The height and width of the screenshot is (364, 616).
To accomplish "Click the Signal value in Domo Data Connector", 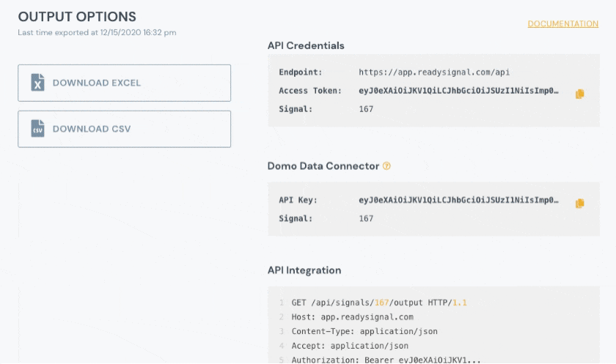I will (366, 218).
